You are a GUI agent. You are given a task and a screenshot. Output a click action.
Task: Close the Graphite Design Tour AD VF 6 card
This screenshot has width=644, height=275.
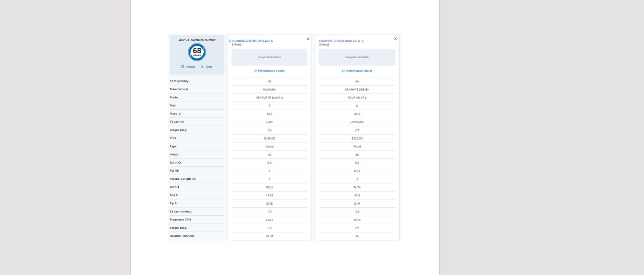tap(396, 39)
